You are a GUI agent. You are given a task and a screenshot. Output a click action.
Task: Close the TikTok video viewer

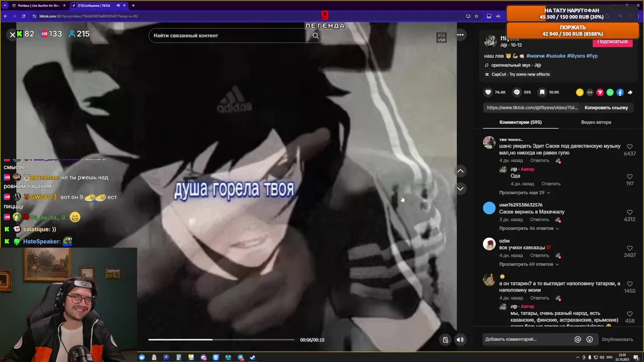coord(13,35)
